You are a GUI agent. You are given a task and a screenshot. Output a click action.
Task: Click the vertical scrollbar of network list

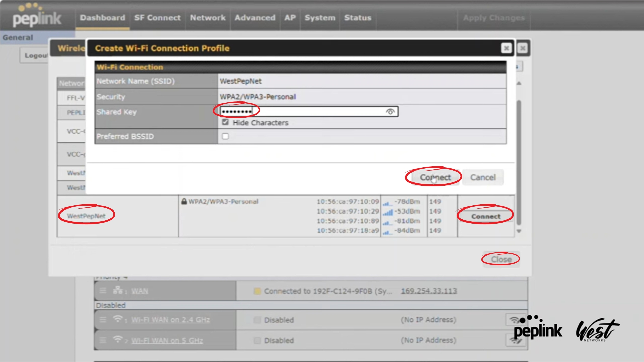(x=519, y=161)
